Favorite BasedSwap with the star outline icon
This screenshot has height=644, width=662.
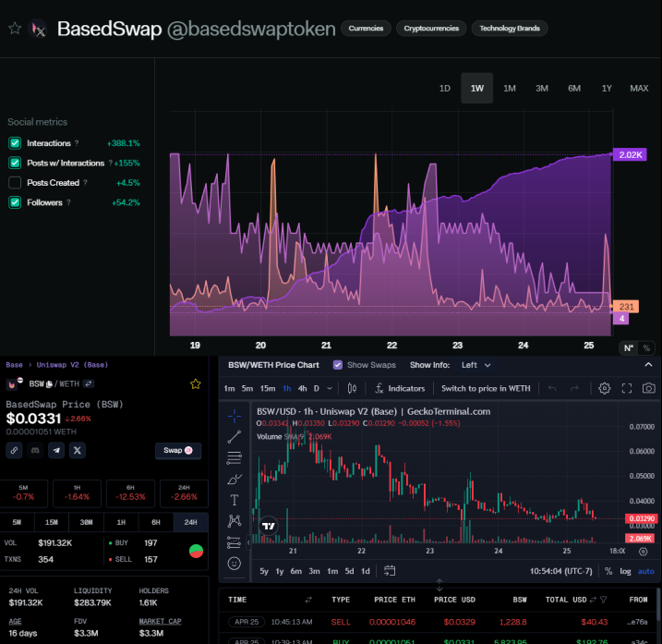pos(15,29)
